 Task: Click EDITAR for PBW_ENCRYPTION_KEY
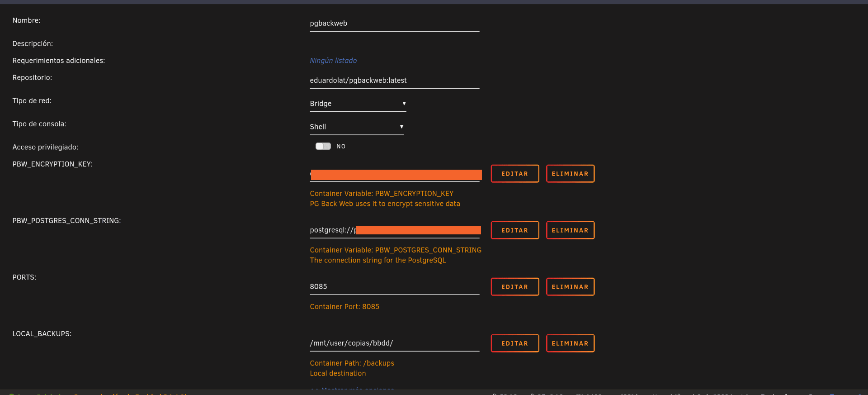(515, 174)
